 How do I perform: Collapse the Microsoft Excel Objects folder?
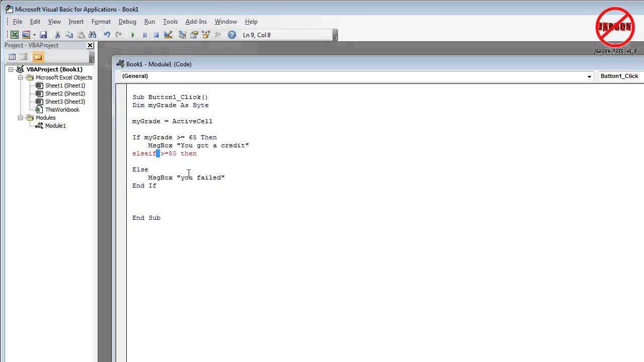pyautogui.click(x=21, y=77)
